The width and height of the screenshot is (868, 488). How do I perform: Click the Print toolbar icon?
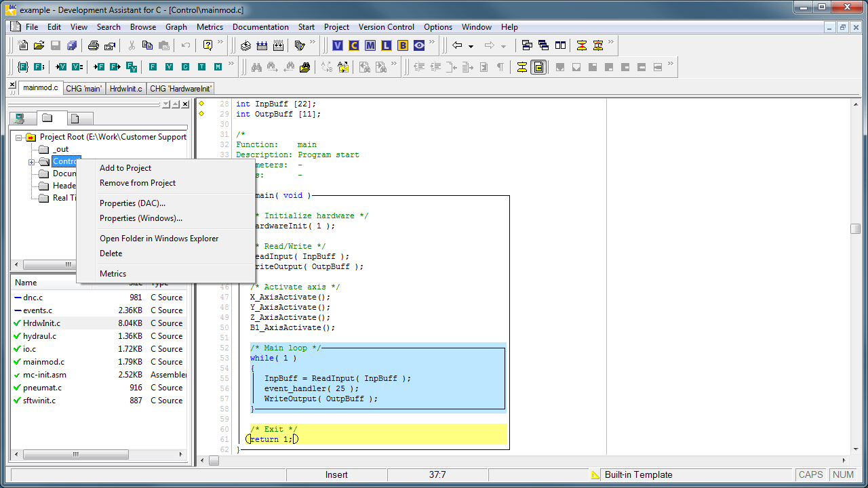tap(94, 45)
